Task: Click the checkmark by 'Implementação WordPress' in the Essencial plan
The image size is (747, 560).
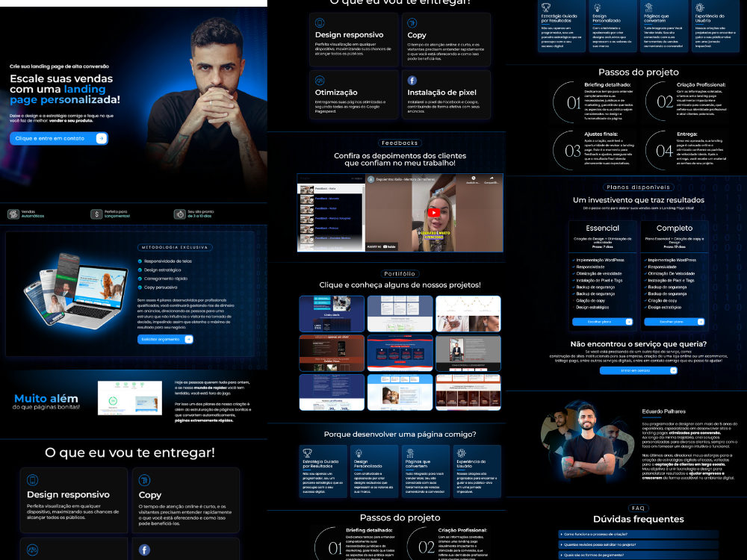Action: (x=573, y=260)
